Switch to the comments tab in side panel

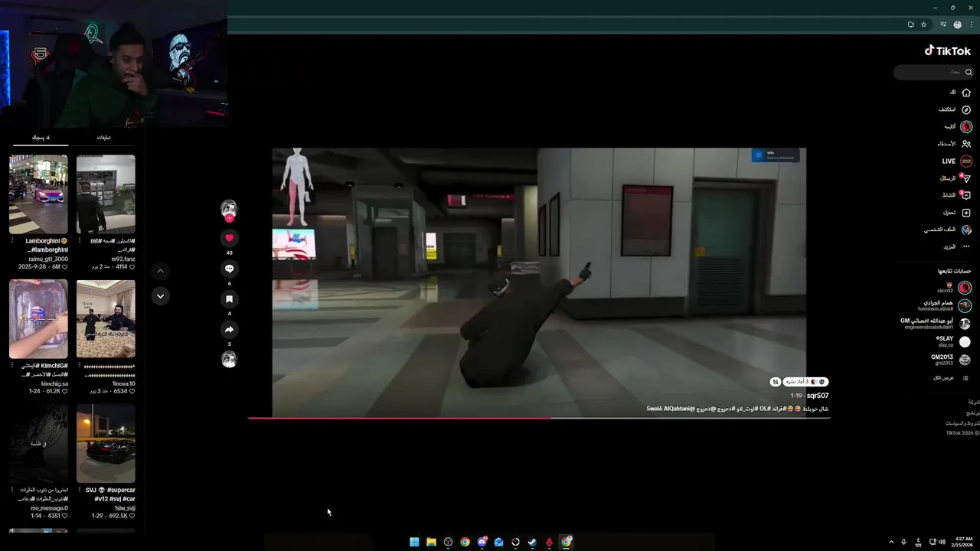[x=103, y=137]
